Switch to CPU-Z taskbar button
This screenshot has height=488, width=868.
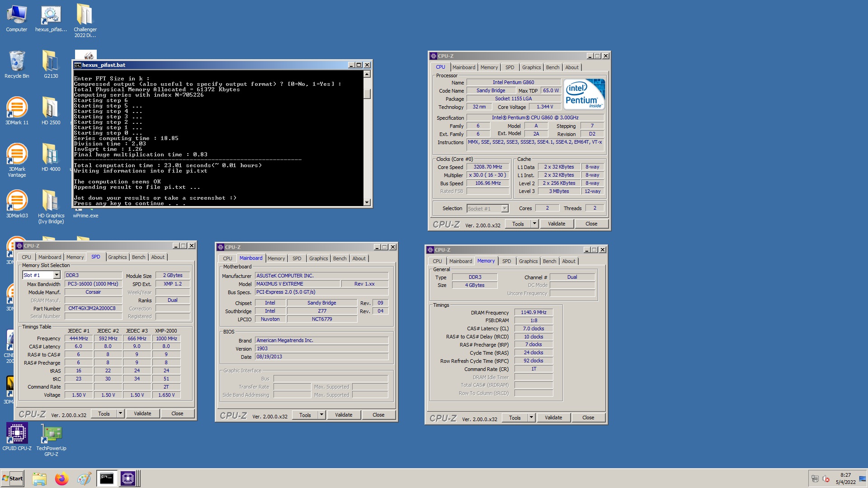click(x=128, y=479)
